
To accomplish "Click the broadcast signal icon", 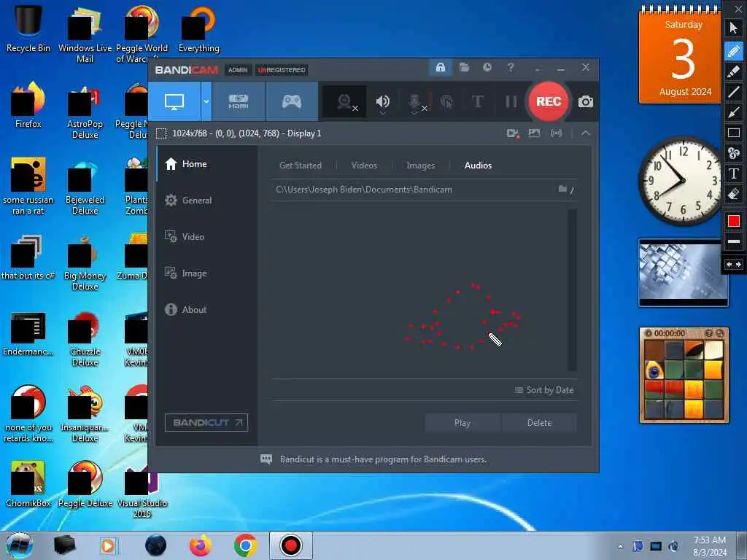I will pos(556,133).
